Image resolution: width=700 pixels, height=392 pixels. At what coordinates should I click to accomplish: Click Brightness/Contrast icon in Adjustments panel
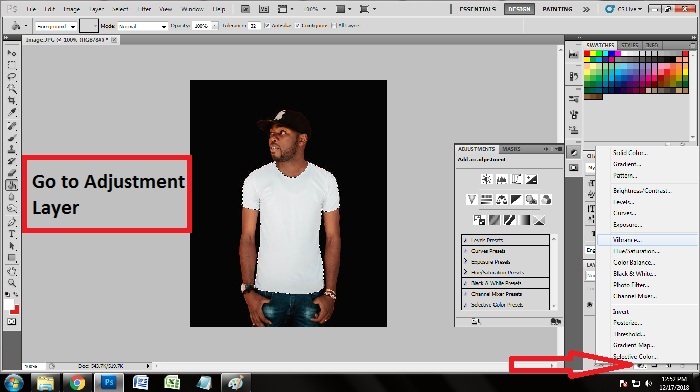pos(487,179)
